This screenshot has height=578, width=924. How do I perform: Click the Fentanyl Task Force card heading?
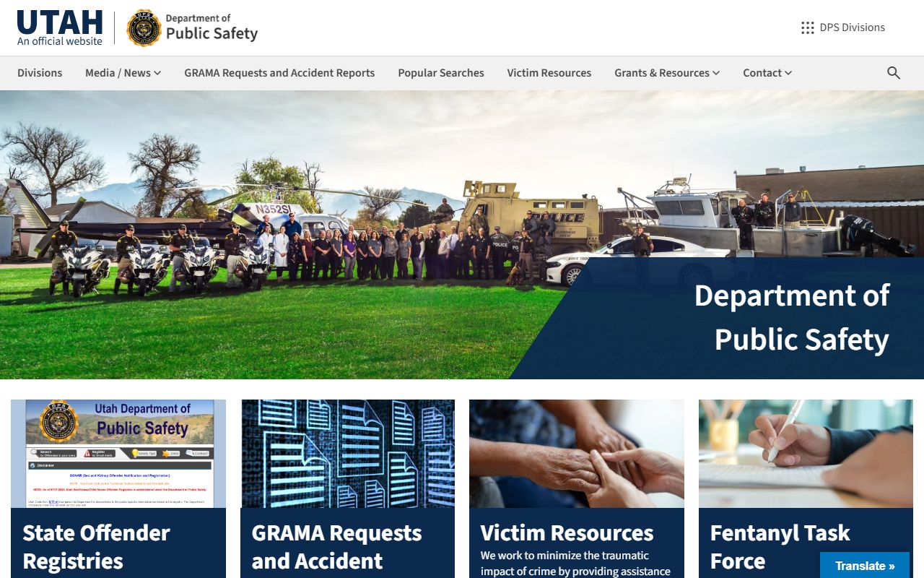(x=780, y=547)
